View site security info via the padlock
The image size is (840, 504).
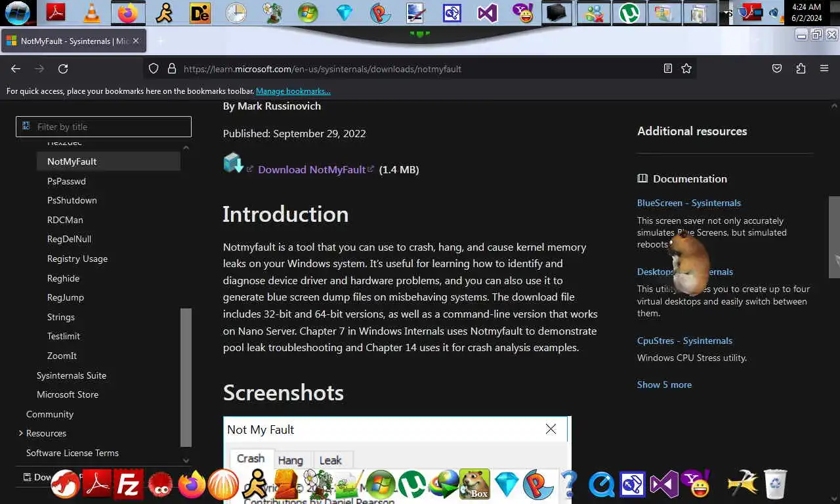(x=172, y=68)
